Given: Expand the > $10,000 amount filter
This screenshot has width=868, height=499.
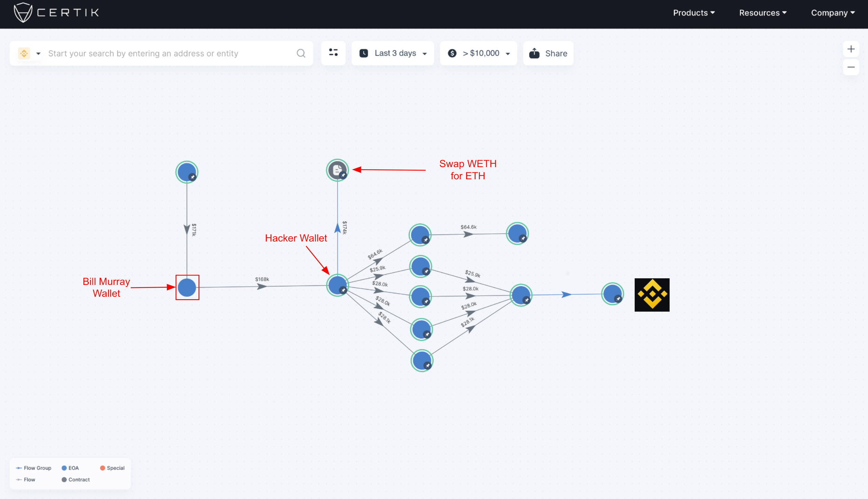Looking at the screenshot, I should pos(479,53).
